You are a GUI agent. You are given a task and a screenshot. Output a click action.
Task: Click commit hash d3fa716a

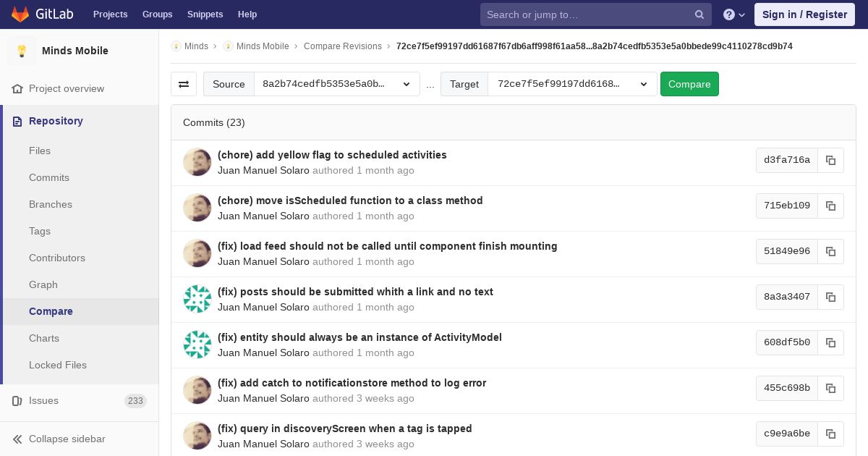pos(787,160)
